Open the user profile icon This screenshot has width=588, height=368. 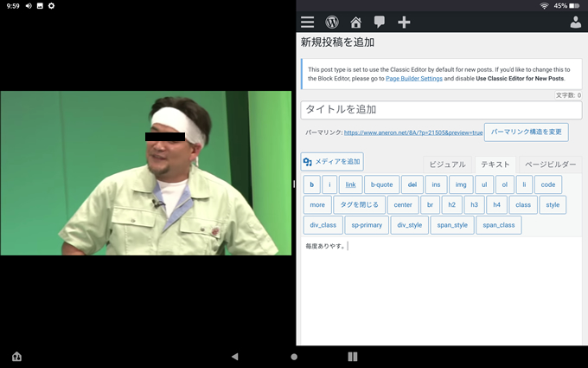click(576, 23)
